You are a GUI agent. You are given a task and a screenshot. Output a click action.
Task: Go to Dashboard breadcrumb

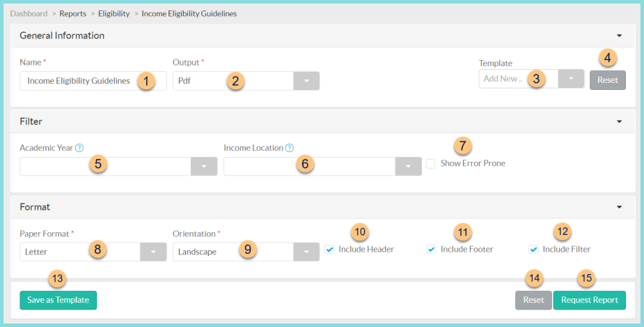click(x=29, y=13)
